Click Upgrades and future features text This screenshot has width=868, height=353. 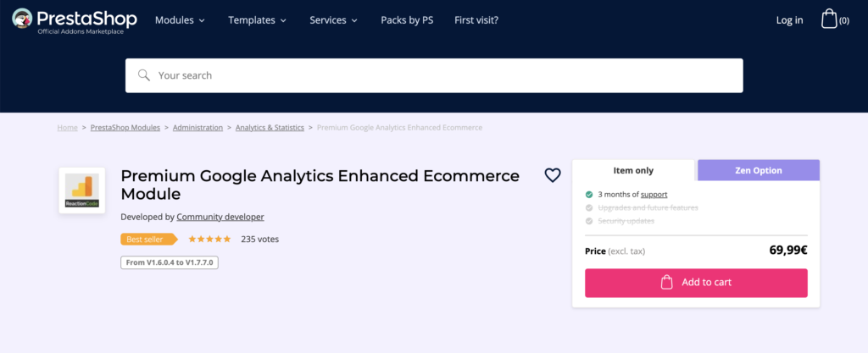tap(648, 207)
